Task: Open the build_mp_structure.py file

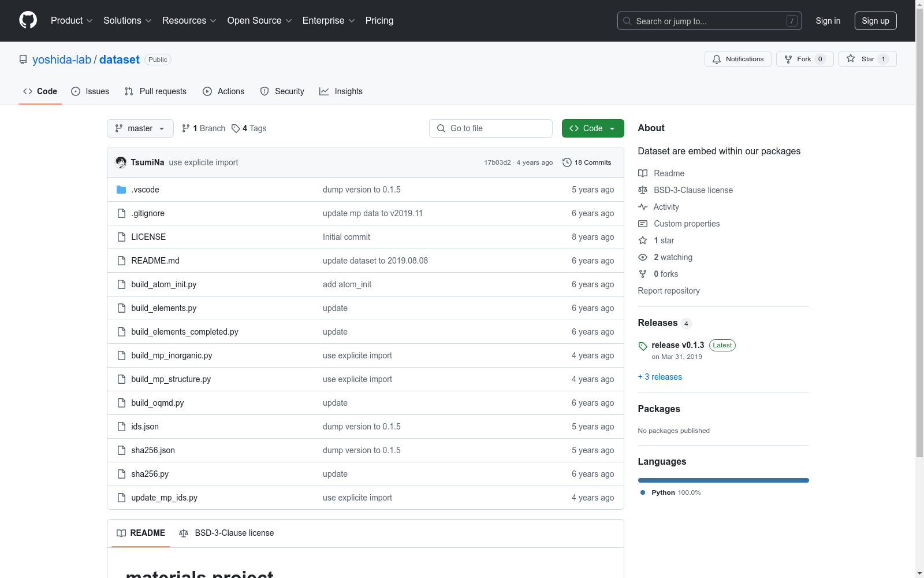Action: 171,379
